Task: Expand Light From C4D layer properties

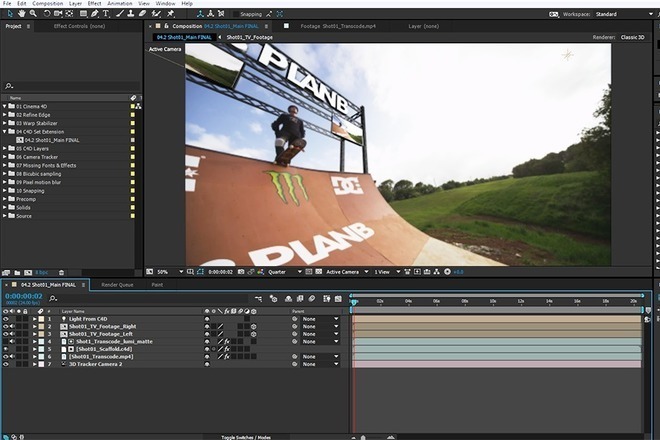Action: point(35,319)
